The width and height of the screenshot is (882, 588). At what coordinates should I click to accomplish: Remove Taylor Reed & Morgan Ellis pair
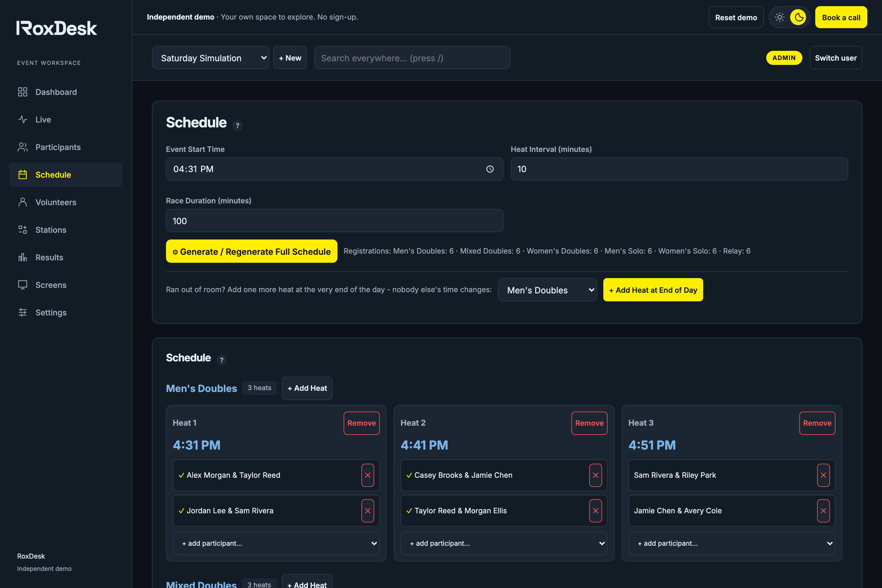coord(595,511)
